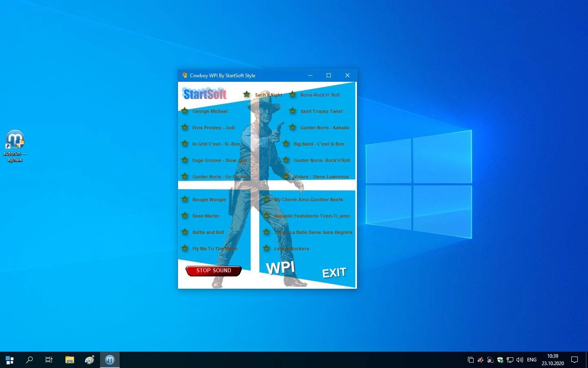Play Noris-Rock'n' Roll track
This screenshot has height=368, width=588.
pyautogui.click(x=320, y=95)
